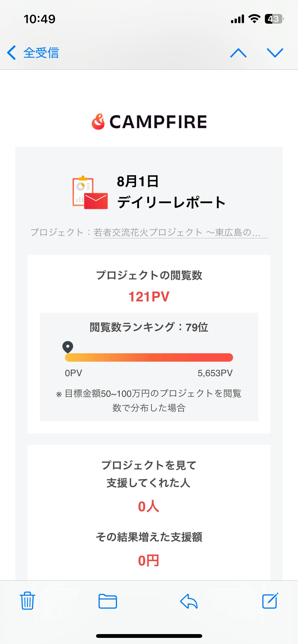Go to next email with down chevron
This screenshot has width=298, height=644.
point(275,53)
